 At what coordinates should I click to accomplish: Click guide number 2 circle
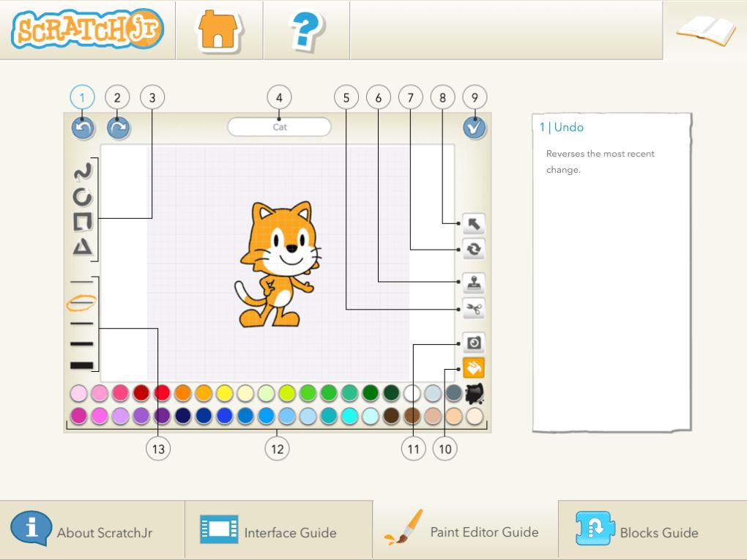click(117, 97)
